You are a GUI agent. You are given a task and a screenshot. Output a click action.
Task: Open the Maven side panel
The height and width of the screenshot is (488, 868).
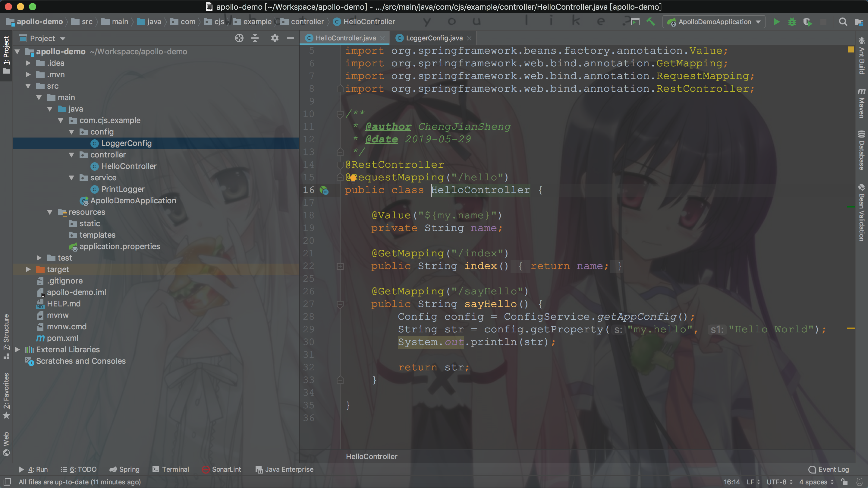[x=862, y=103]
